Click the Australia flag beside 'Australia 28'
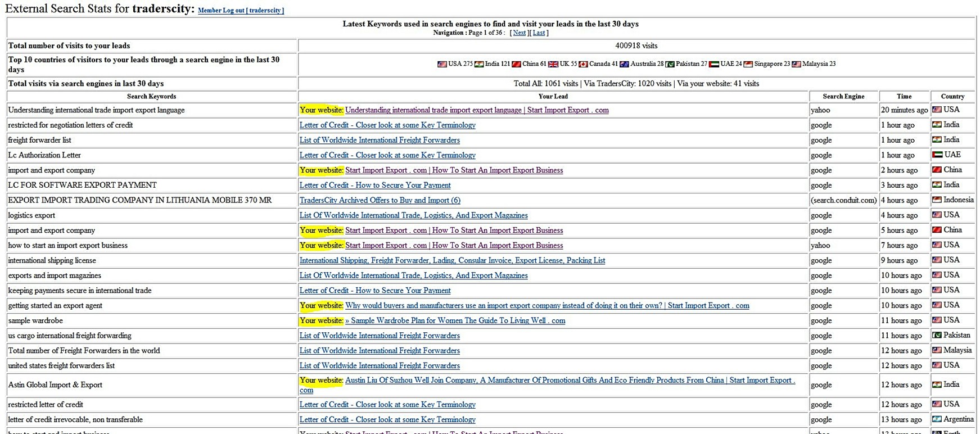Screen dimensions: 980x434 click(624, 64)
